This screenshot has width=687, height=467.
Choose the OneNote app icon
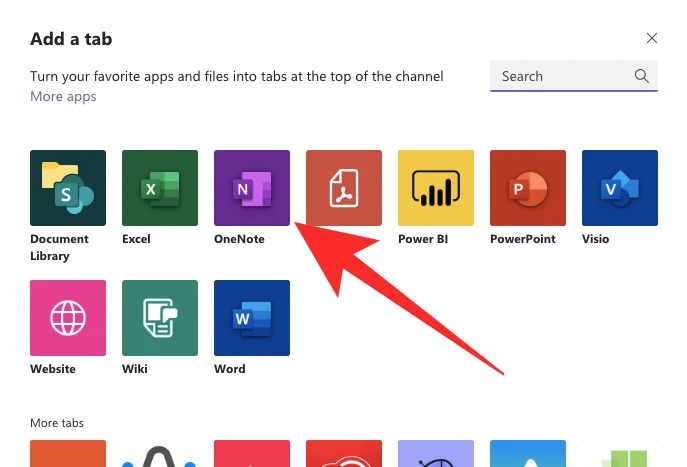[252, 188]
